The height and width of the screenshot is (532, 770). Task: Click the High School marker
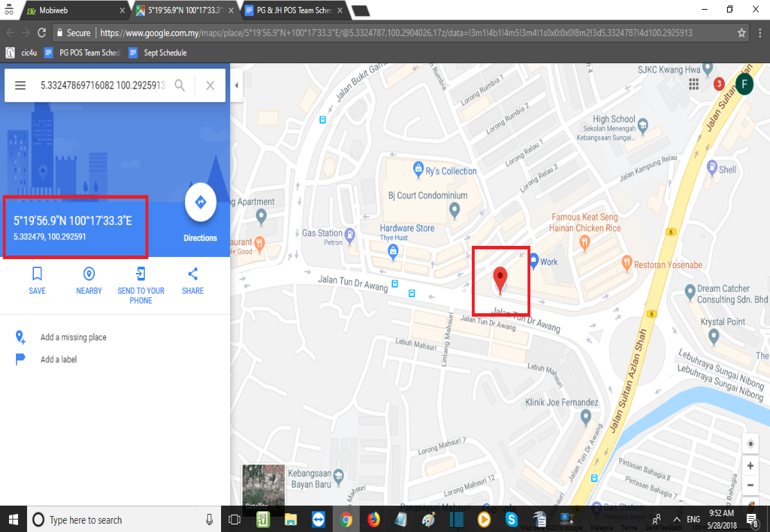pyautogui.click(x=642, y=125)
